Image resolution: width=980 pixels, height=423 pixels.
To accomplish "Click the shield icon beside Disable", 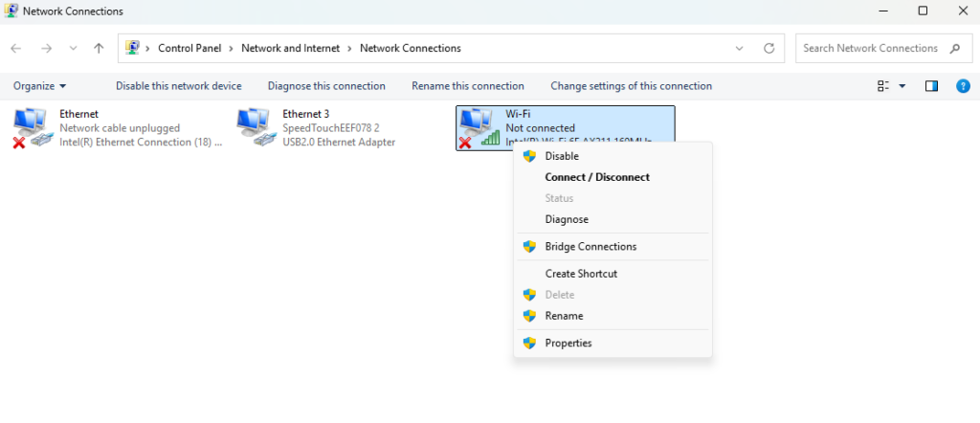I will (529, 156).
